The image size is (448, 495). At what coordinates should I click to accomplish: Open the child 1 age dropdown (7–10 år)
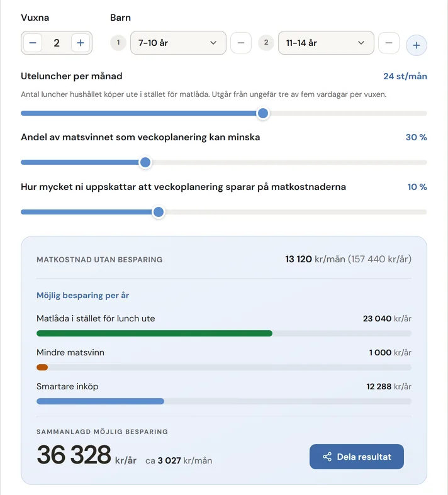click(178, 43)
